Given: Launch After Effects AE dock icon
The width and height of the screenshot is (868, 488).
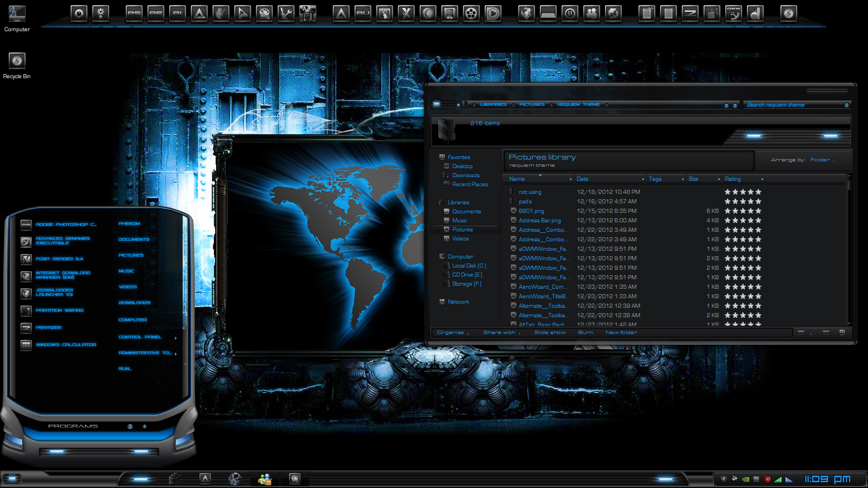Looking at the screenshot, I should [x=156, y=14].
